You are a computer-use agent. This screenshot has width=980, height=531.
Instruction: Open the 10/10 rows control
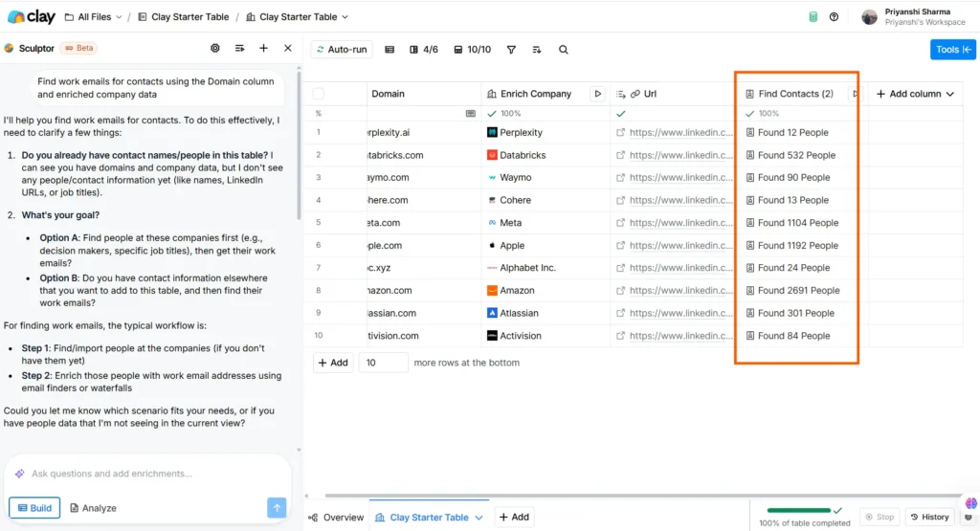click(473, 50)
